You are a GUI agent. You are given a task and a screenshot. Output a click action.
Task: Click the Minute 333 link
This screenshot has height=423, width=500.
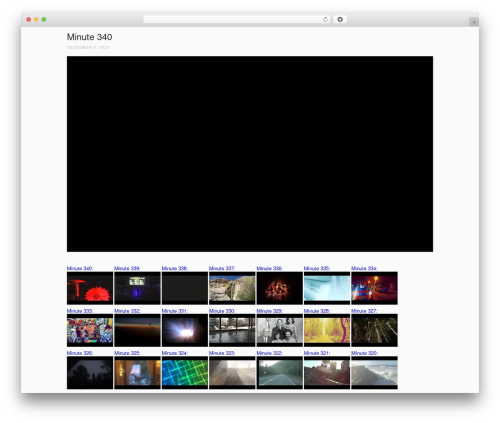coord(80,311)
